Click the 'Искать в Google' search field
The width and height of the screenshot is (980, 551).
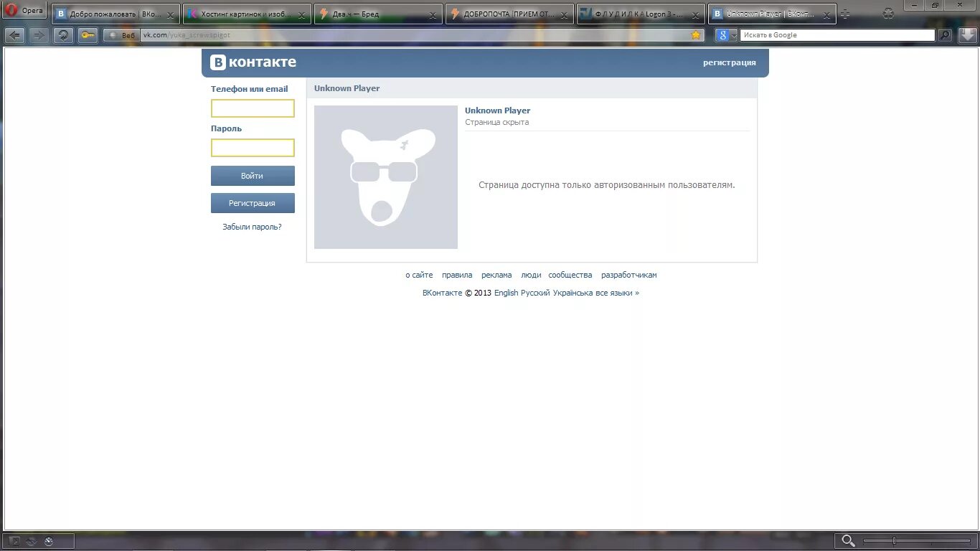pyautogui.click(x=838, y=35)
